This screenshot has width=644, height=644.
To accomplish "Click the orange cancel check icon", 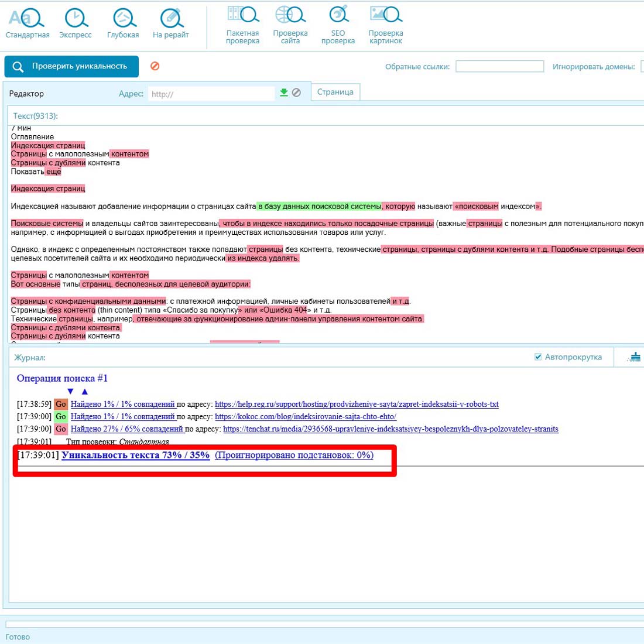I will coord(155,66).
